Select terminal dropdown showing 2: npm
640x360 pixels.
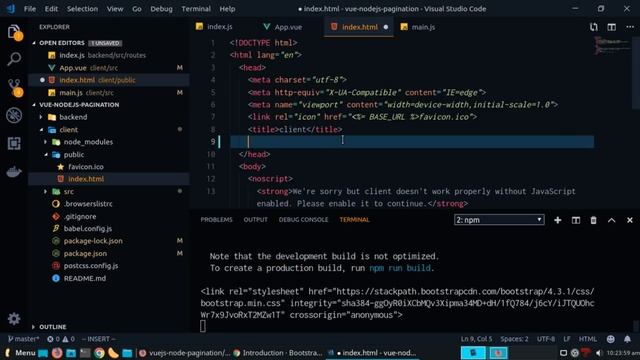[499, 220]
